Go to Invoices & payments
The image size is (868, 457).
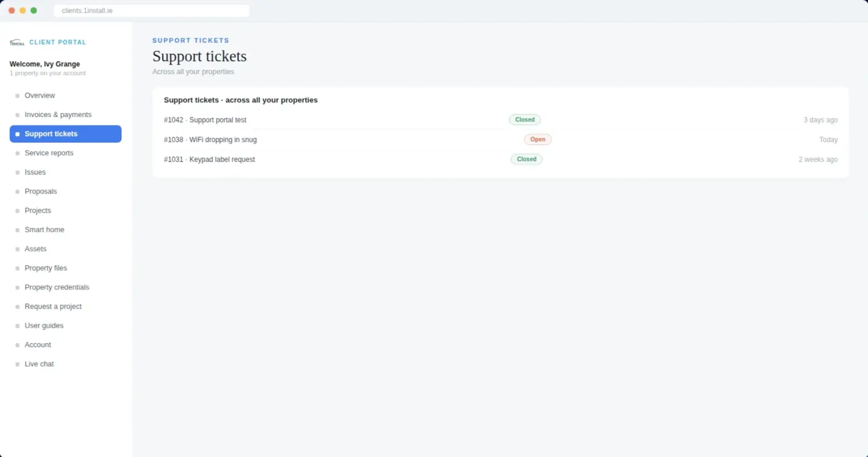(x=66, y=115)
